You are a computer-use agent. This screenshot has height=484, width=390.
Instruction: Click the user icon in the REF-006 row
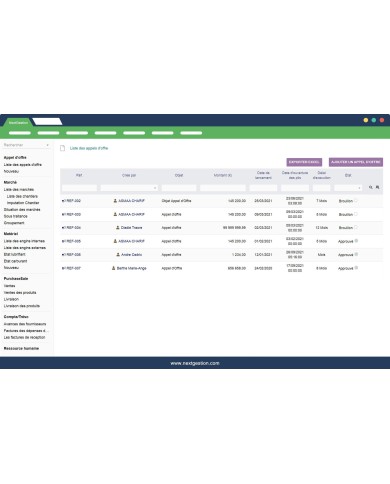click(x=118, y=255)
